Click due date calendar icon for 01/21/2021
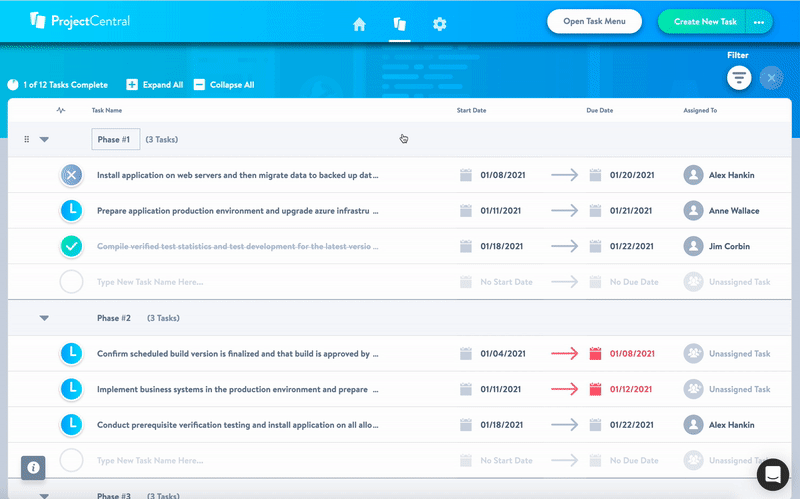Viewport: 800px width, 499px height. 595,211
